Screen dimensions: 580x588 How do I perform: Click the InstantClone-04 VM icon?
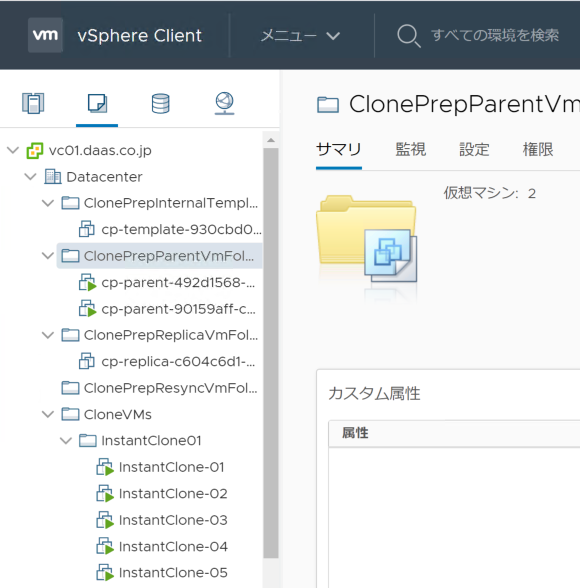(x=105, y=546)
